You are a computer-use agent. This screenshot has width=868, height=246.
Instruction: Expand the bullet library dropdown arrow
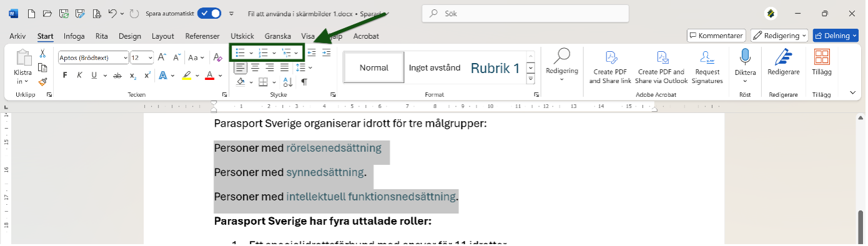click(251, 53)
